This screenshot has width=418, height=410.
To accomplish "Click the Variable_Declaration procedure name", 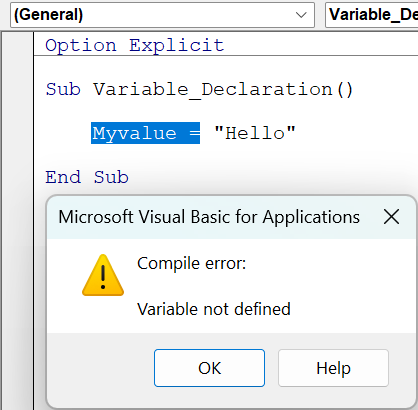I will [x=213, y=89].
